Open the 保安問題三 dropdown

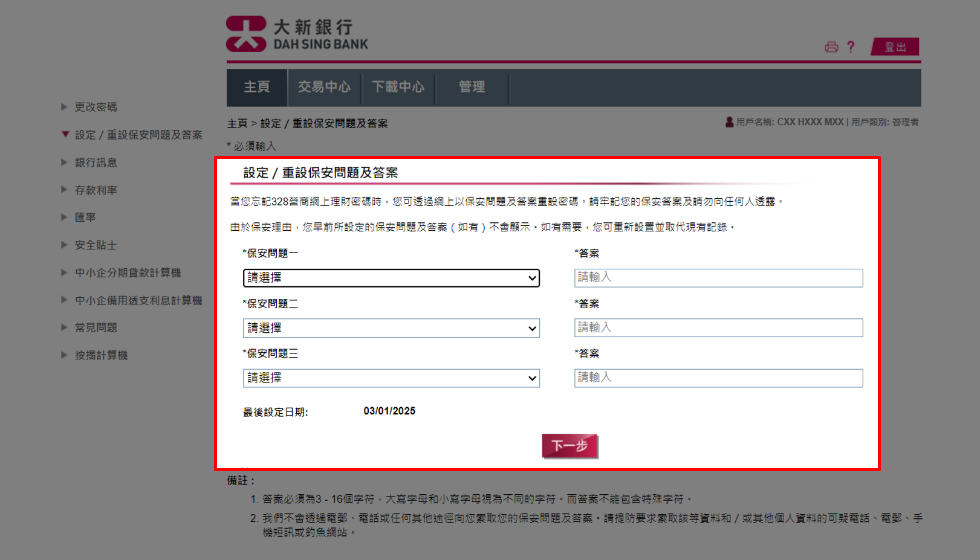click(x=391, y=378)
